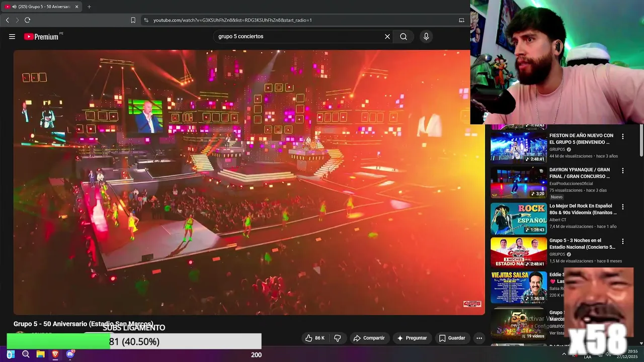Viewport: 644px width, 362px height.
Task: Open DAYRON YPANAQUE video thumbnail
Action: (519, 182)
